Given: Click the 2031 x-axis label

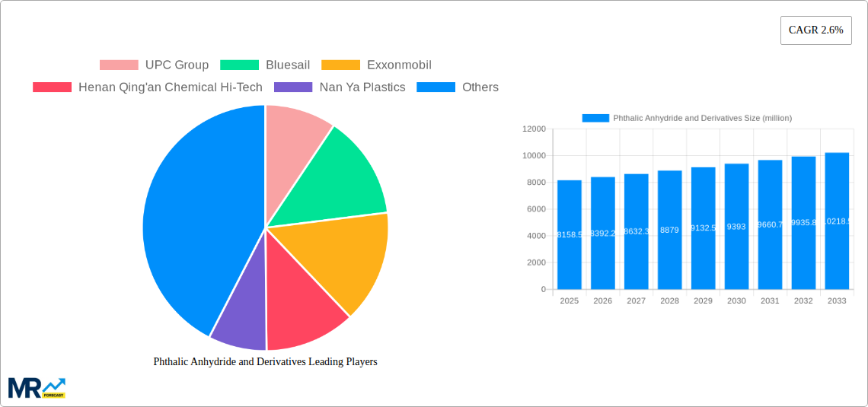Looking at the screenshot, I should pyautogui.click(x=770, y=300).
